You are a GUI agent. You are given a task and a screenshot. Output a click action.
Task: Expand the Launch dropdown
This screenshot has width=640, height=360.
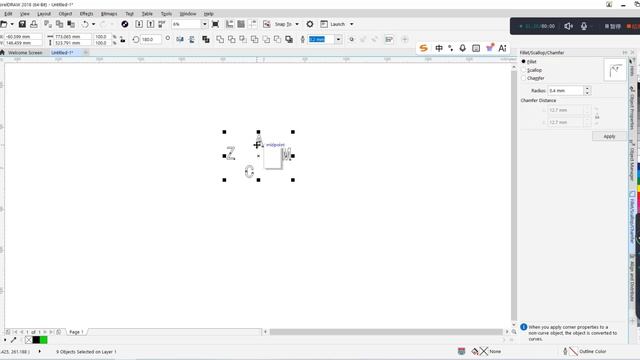(x=351, y=24)
